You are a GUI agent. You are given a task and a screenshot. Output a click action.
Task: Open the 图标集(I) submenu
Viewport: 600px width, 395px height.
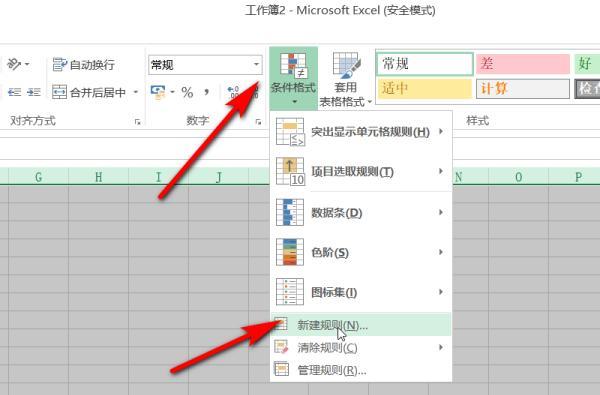point(361,292)
